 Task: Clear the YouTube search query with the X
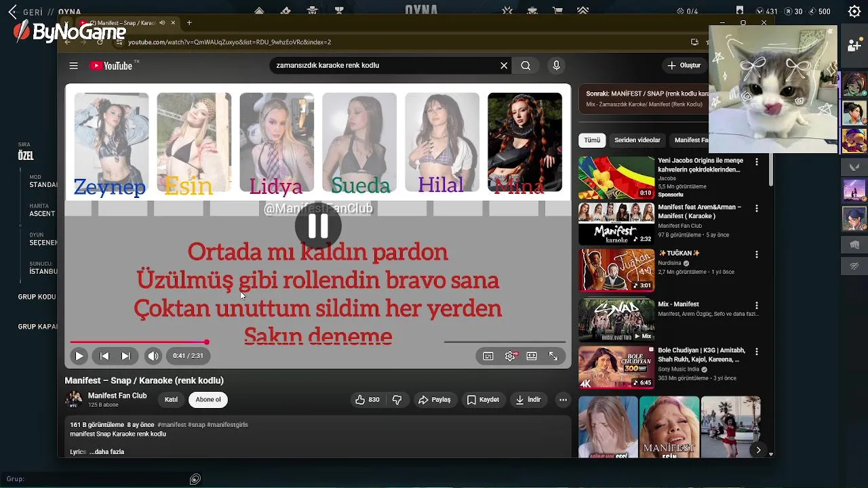point(504,66)
